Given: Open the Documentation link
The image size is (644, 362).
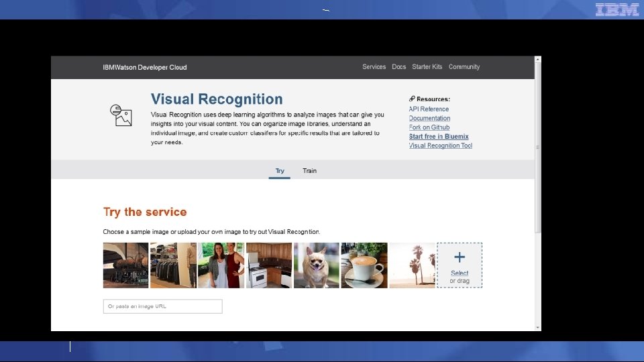Looking at the screenshot, I should click(429, 118).
